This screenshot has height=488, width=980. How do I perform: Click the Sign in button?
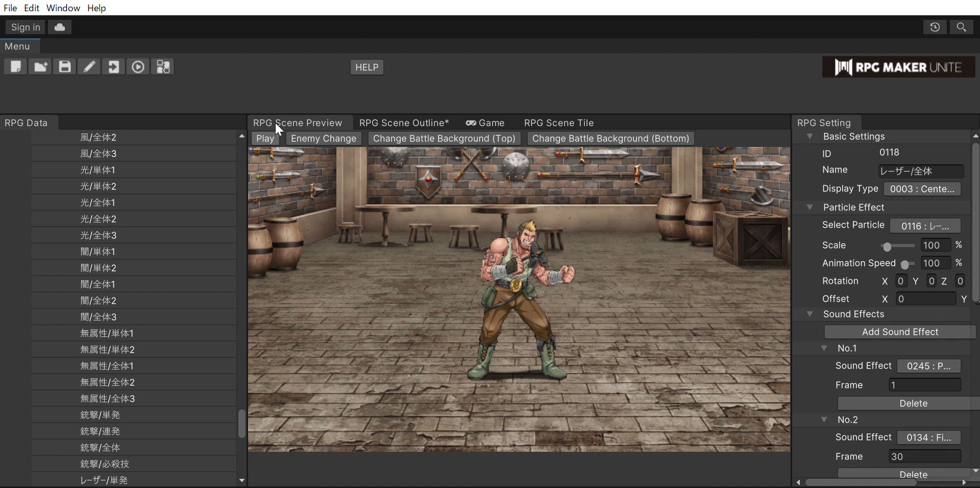click(x=26, y=27)
